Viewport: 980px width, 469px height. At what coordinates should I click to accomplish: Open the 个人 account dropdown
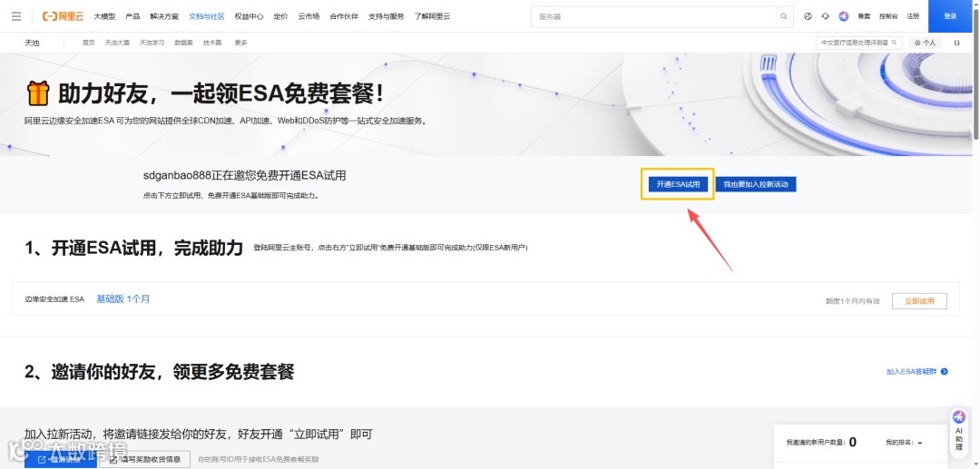pyautogui.click(x=925, y=43)
